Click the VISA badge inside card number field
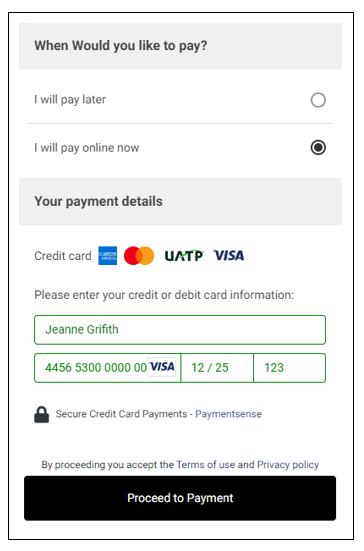This screenshot has height=551, width=364. [162, 367]
